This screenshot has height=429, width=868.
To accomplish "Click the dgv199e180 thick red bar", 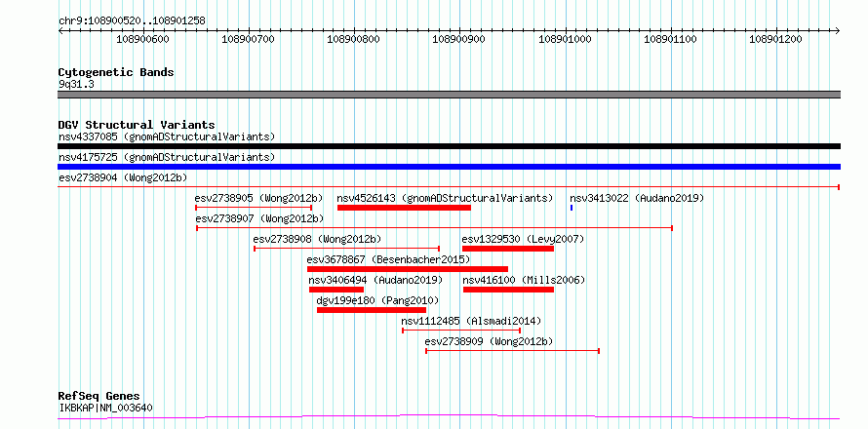I will tap(372, 310).
